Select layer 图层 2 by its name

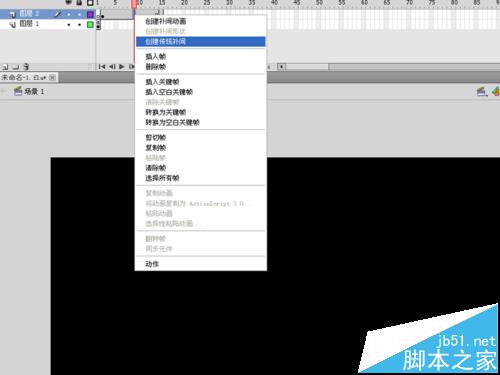click(29, 14)
